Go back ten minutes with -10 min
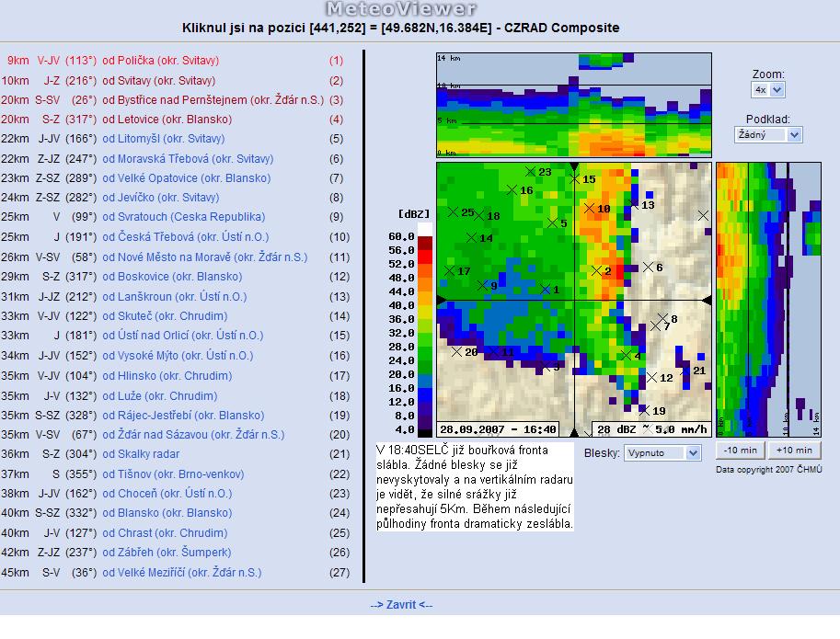This screenshot has height=639, width=840. 741,451
